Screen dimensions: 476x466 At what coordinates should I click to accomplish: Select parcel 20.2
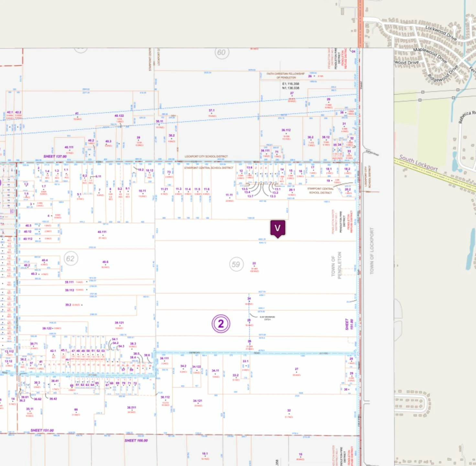pos(348,190)
